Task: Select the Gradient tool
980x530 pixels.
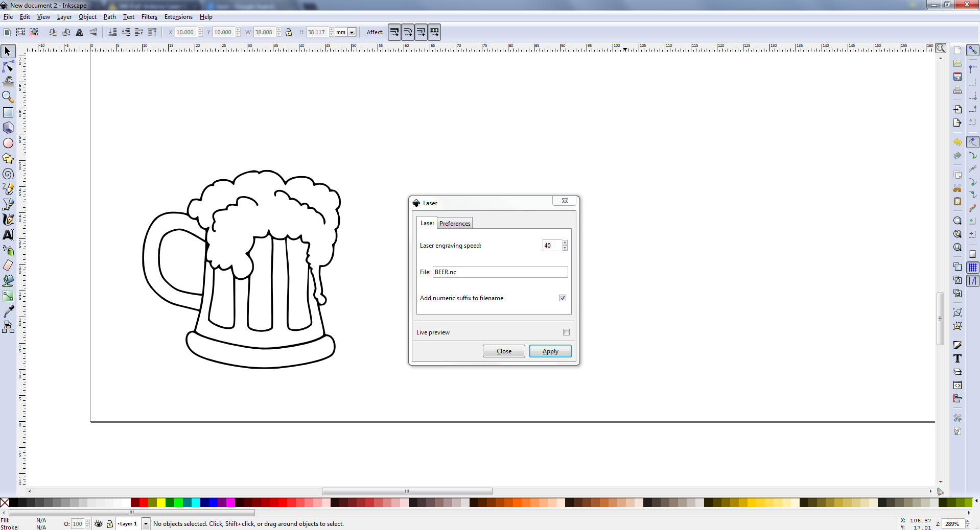Action: point(8,296)
